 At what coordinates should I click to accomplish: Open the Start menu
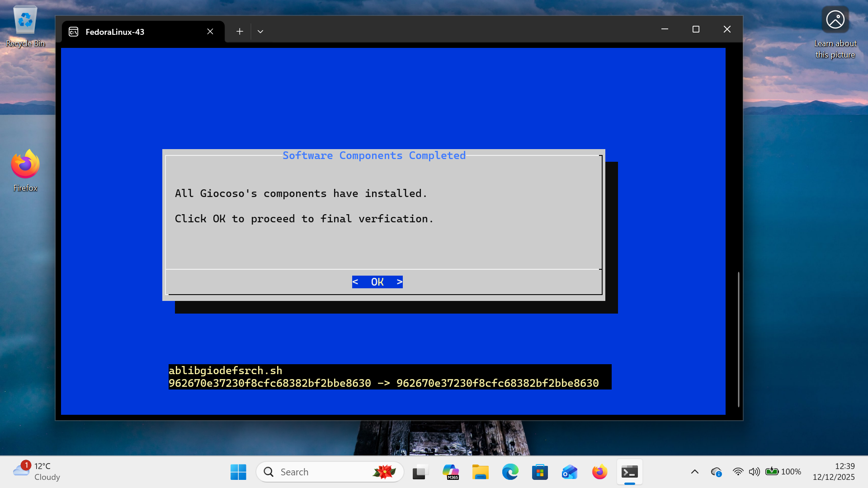coord(238,471)
